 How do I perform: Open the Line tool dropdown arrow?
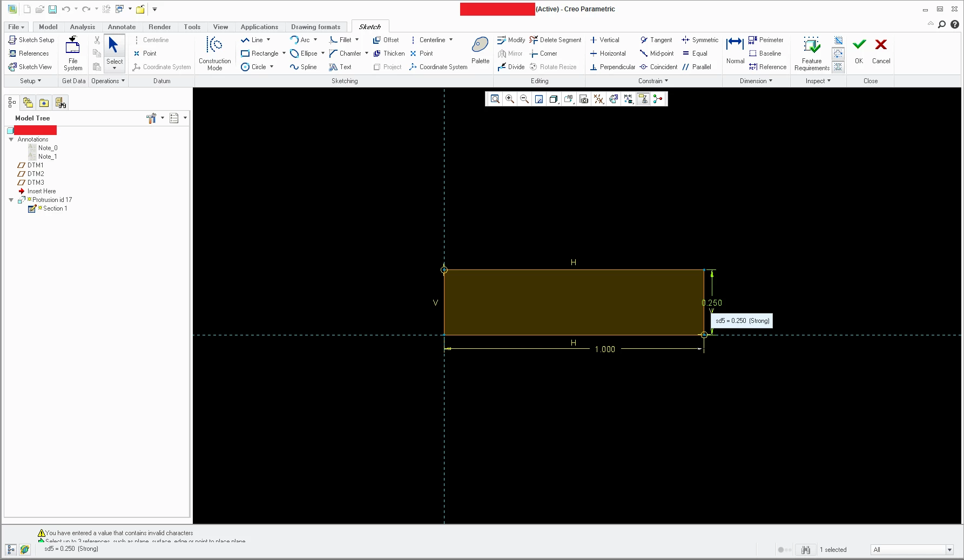pos(268,39)
